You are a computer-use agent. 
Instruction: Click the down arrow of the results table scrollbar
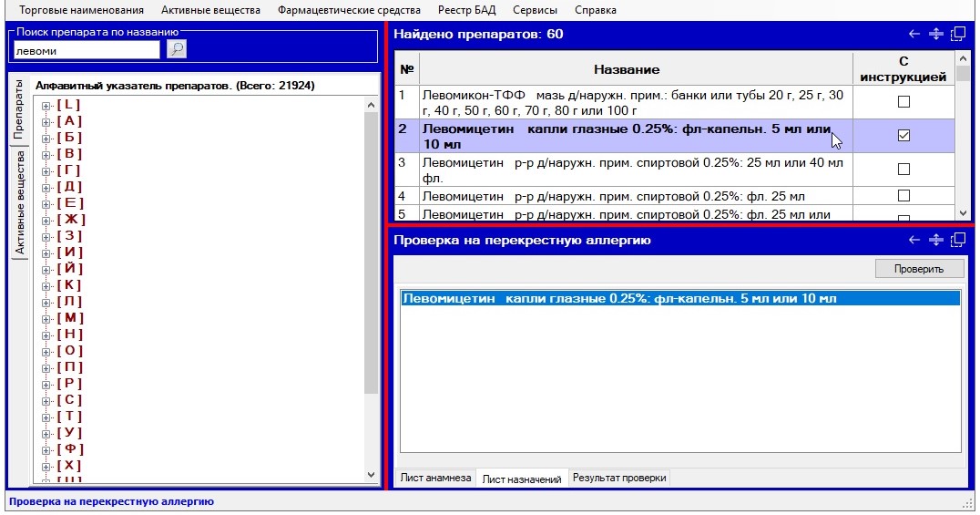963,212
